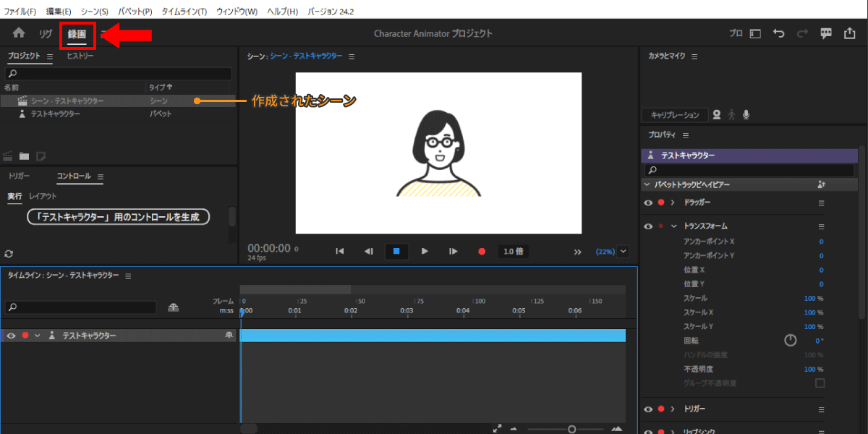Viewport: 868px width, 434px height.
Task: Toggle トリガー behavior eye visibility
Action: pyautogui.click(x=648, y=409)
